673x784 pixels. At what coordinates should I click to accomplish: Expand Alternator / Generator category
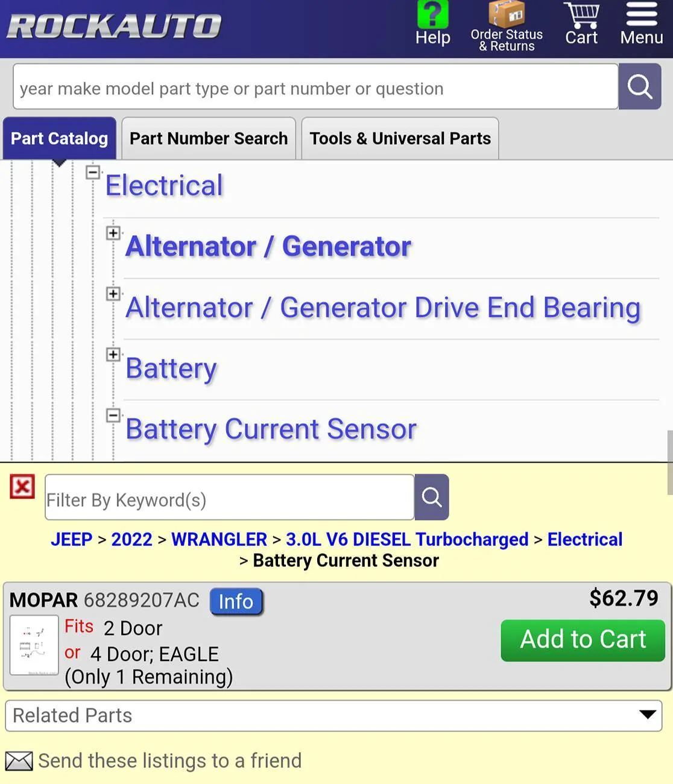[113, 233]
